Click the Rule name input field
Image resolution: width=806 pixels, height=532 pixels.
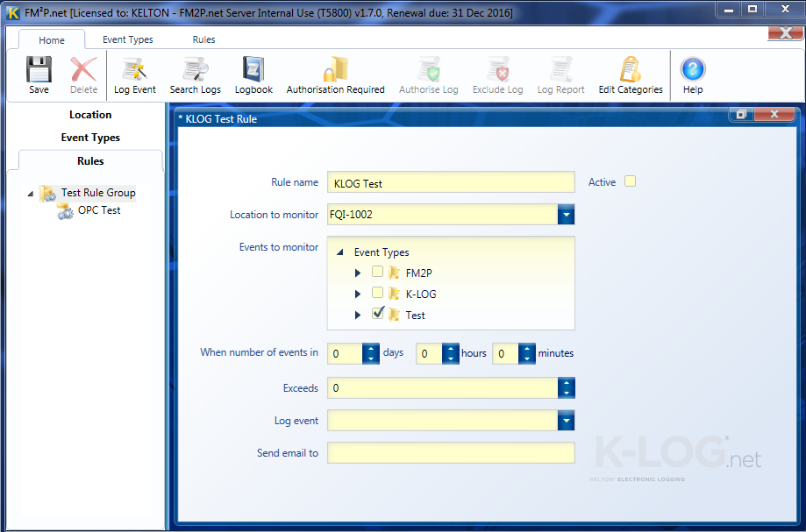451,182
